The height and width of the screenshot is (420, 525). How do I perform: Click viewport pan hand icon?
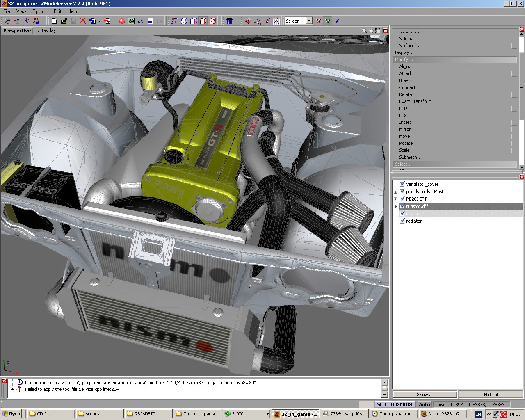click(x=371, y=31)
